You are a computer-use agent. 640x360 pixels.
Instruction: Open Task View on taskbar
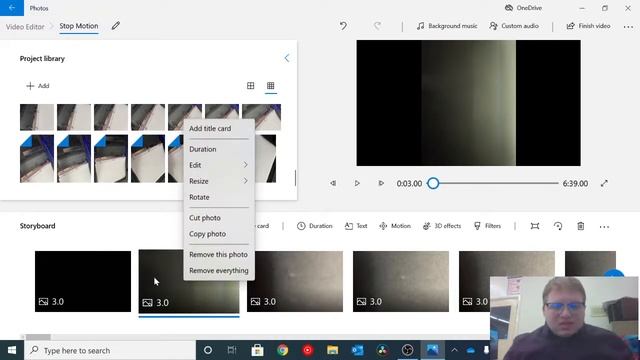click(232, 350)
